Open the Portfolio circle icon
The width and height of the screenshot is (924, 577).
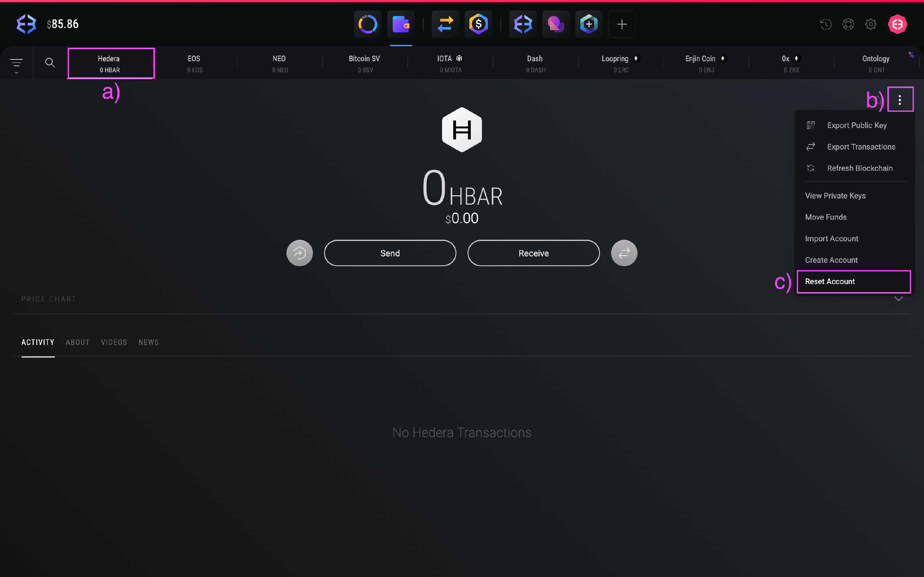[x=367, y=24]
